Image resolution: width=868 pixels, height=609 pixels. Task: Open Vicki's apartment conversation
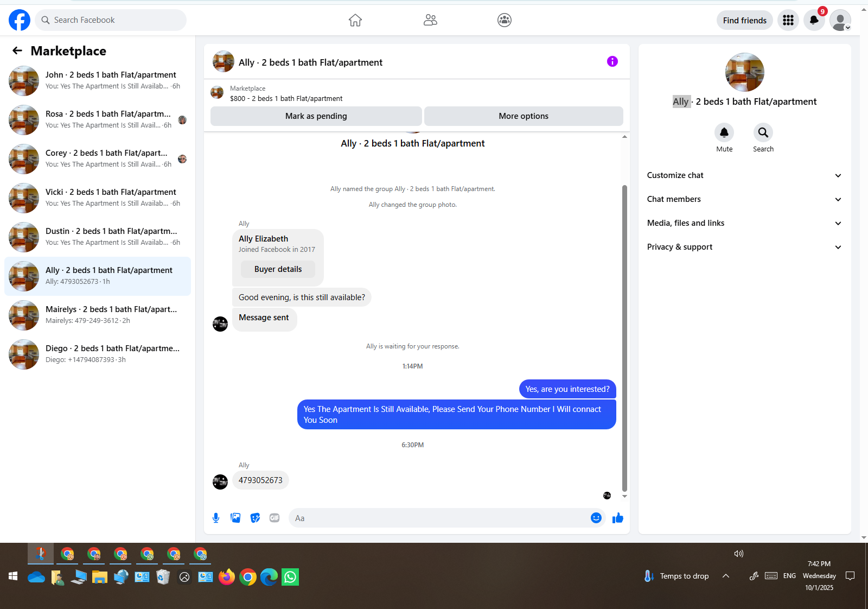coord(98,198)
